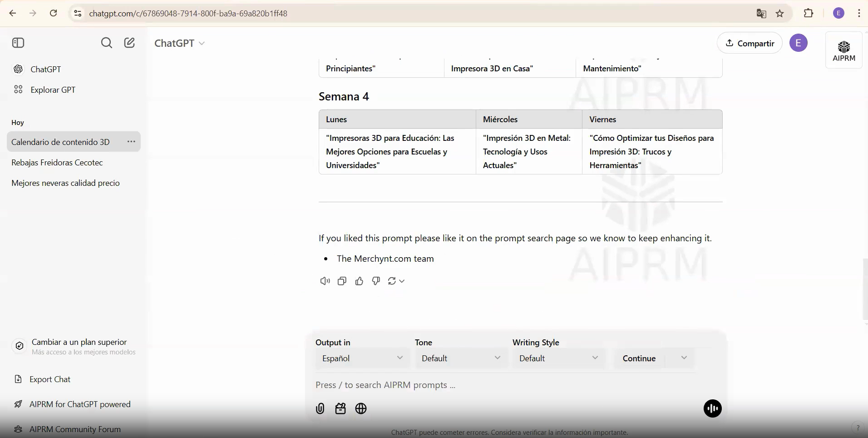Regenerate the response with the refresh icon

[392, 281]
